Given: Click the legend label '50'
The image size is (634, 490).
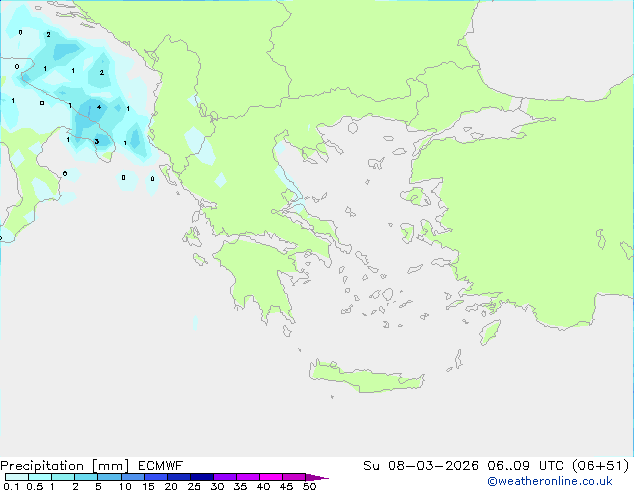Looking at the screenshot, I should 310,486.
